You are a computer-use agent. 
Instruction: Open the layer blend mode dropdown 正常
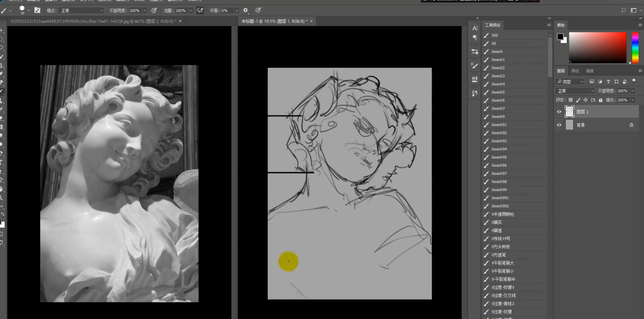click(x=575, y=91)
